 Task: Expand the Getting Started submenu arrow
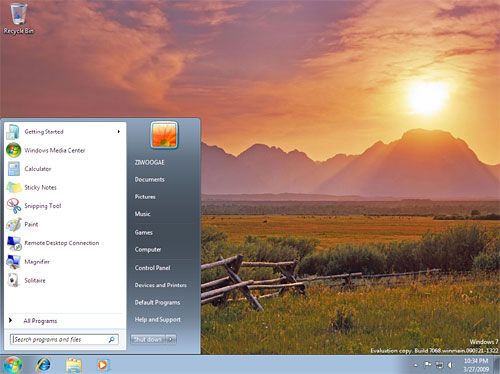pos(118,132)
